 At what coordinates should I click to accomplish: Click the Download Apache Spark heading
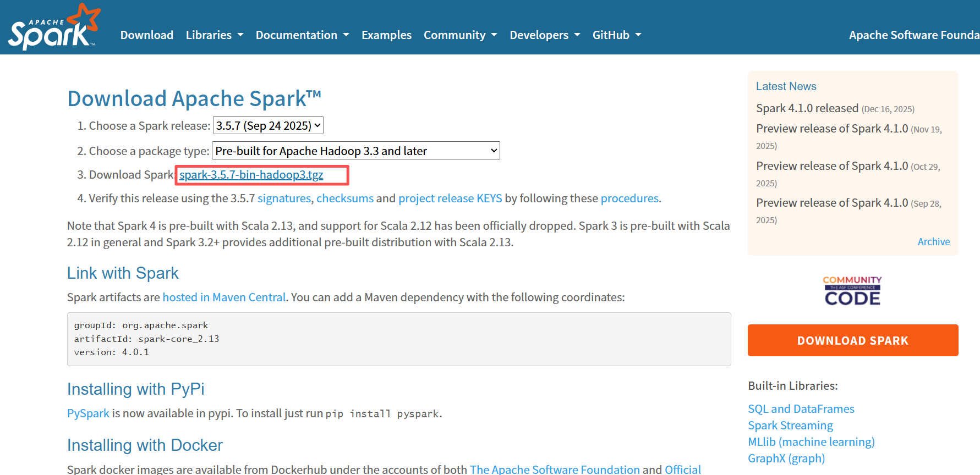[x=194, y=99]
